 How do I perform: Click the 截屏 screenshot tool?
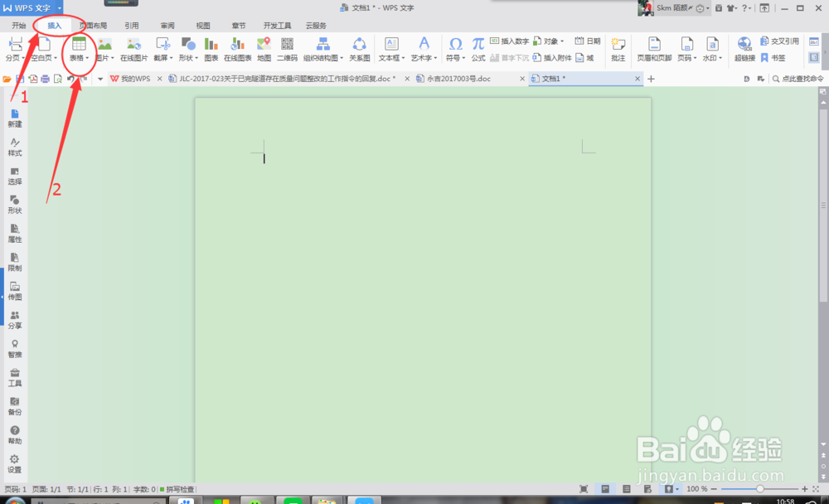pyautogui.click(x=162, y=49)
